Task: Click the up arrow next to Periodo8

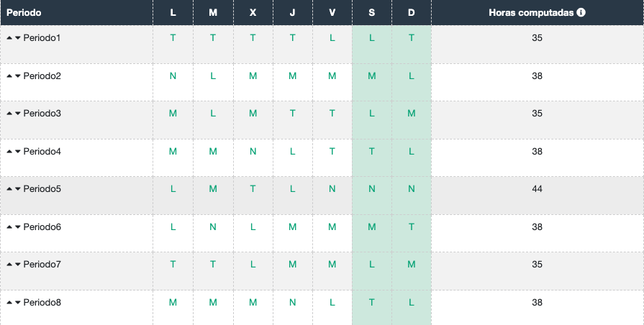Action: (x=9, y=303)
